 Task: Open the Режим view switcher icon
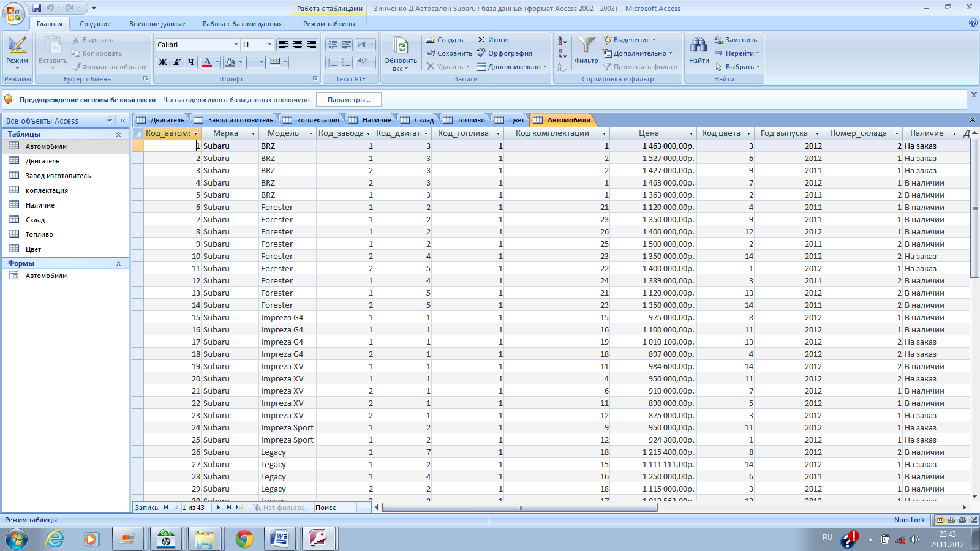click(x=17, y=46)
